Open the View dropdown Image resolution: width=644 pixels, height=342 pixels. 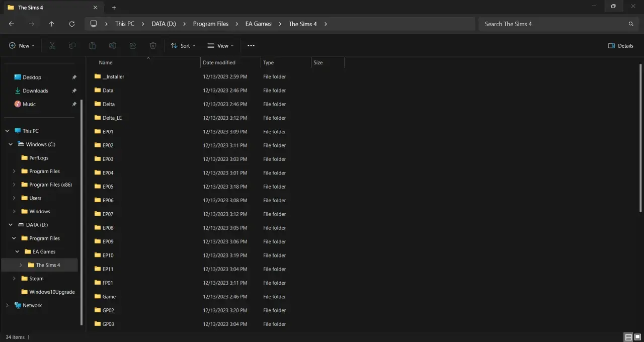pos(220,46)
